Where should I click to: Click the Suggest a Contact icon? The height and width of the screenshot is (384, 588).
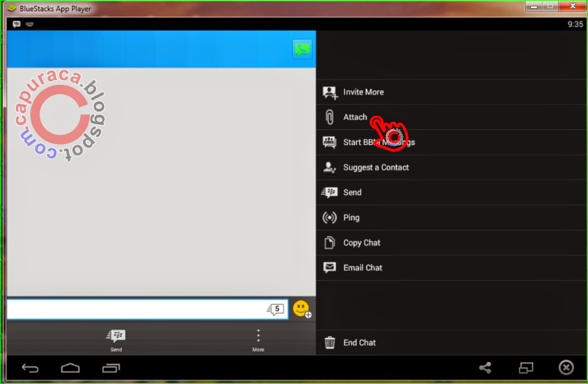(x=330, y=168)
